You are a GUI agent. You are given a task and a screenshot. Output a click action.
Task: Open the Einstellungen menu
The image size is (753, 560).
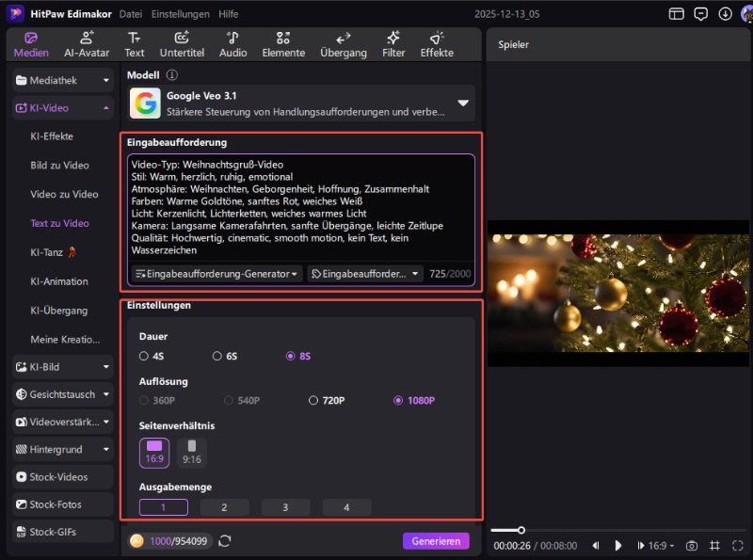pos(180,14)
